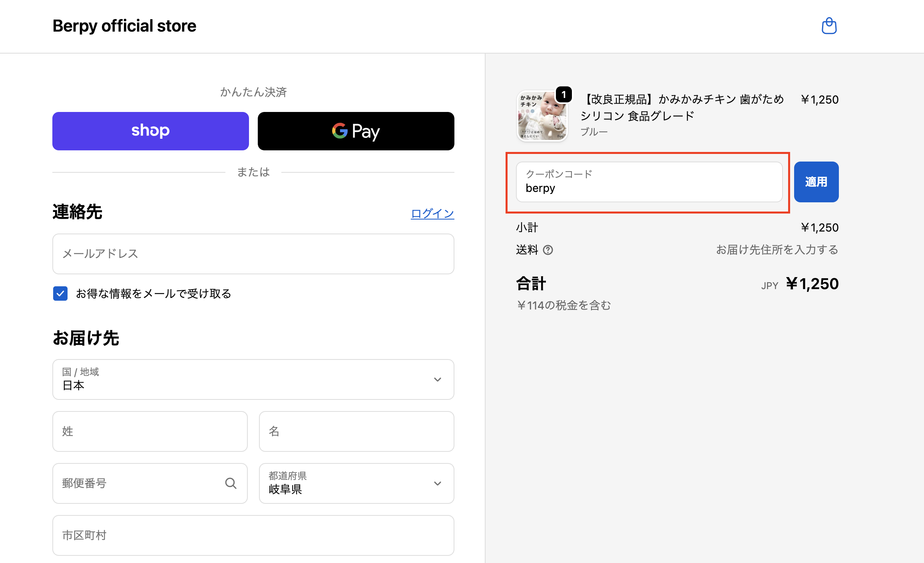Click the 名 first name field

pyautogui.click(x=356, y=431)
